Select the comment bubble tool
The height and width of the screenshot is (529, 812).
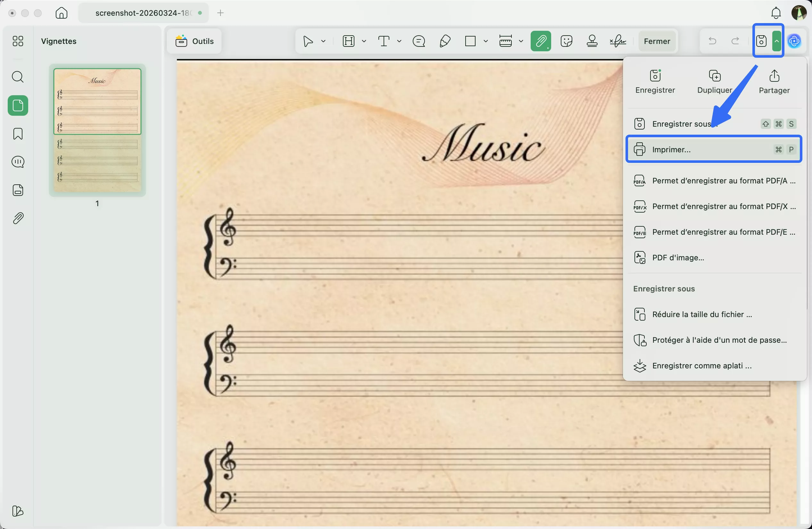click(x=418, y=41)
